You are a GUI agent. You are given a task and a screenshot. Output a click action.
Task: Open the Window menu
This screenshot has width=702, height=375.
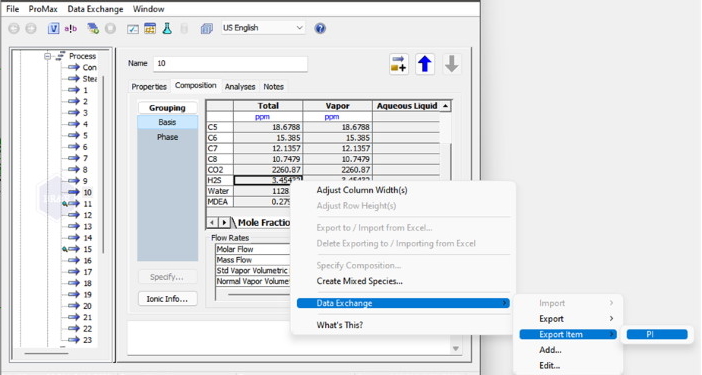click(148, 9)
